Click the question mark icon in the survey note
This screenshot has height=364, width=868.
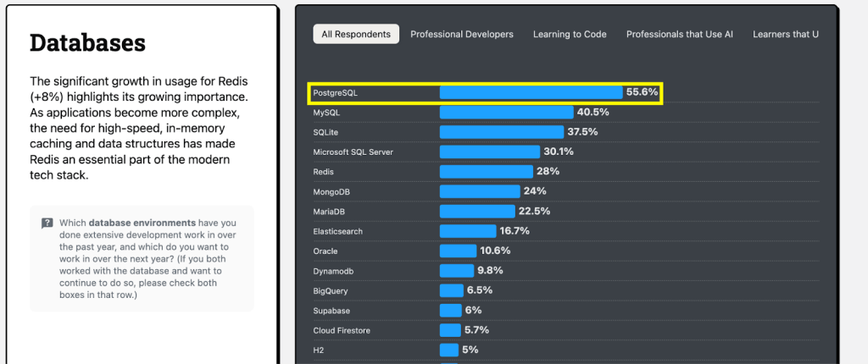pos(47,223)
